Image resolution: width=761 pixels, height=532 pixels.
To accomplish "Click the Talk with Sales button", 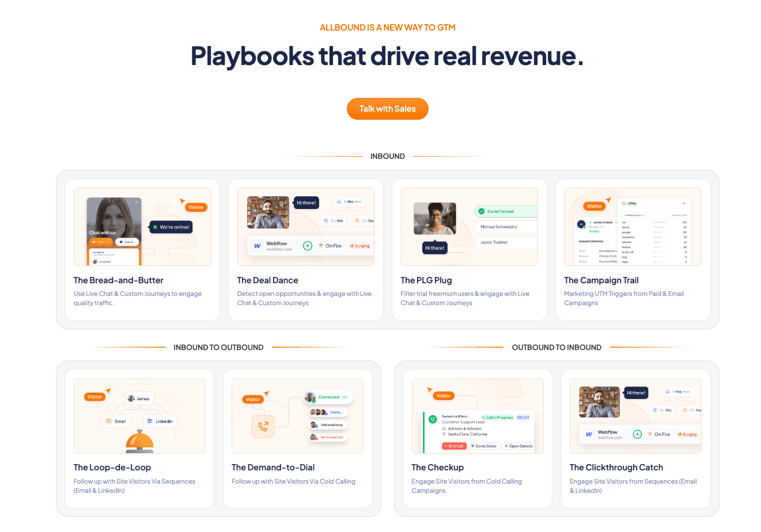I will 387,109.
